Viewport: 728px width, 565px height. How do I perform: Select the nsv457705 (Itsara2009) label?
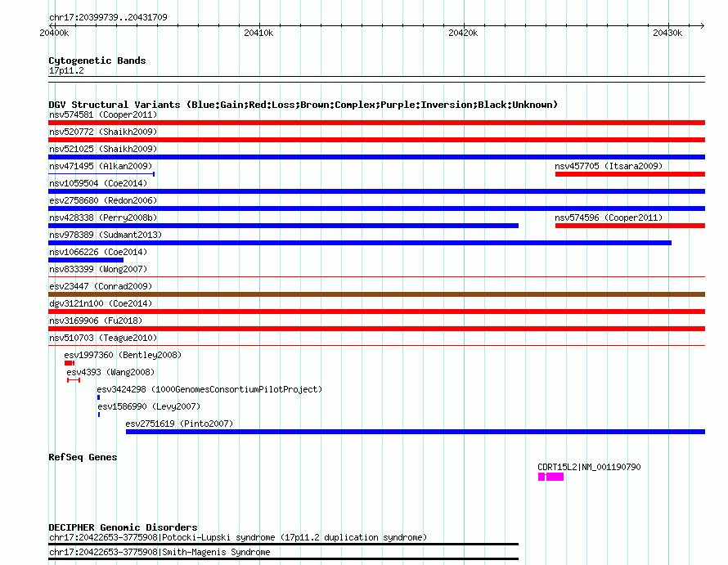pyautogui.click(x=609, y=166)
